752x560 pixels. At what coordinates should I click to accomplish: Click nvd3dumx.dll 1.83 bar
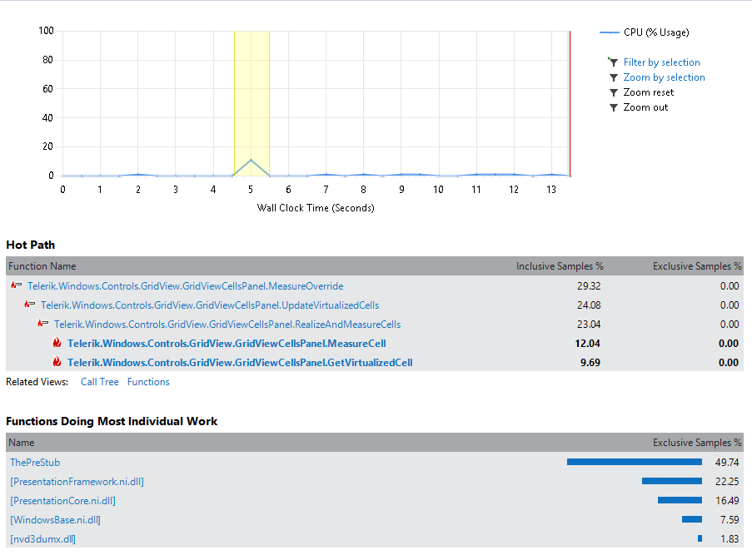tap(700, 538)
